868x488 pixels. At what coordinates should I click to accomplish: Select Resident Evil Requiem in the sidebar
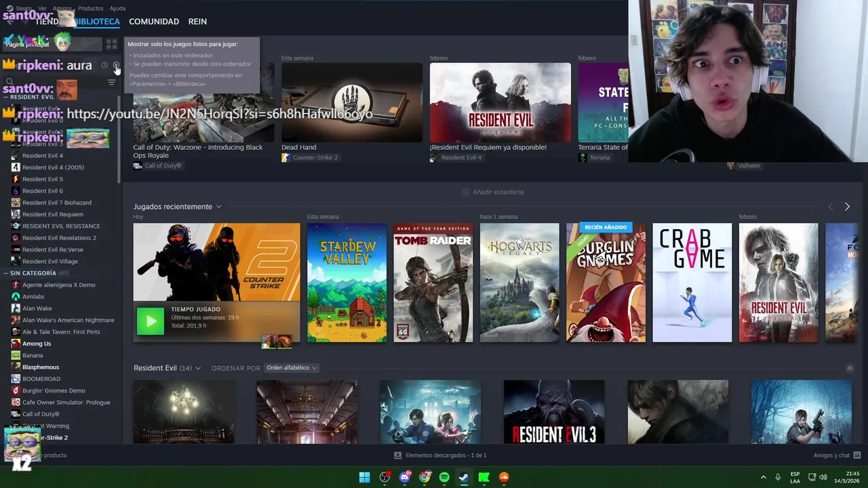(x=53, y=214)
